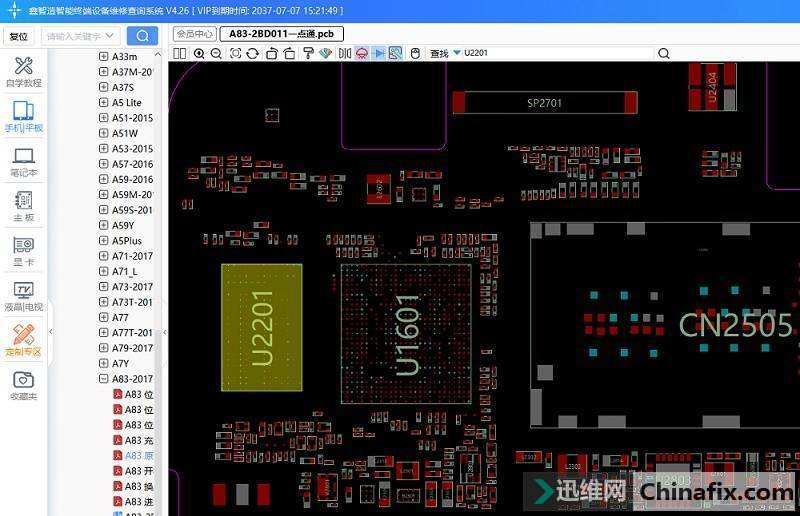This screenshot has width=800, height=516.
Task: Open the 笔记本 laptop category
Action: [x=24, y=163]
